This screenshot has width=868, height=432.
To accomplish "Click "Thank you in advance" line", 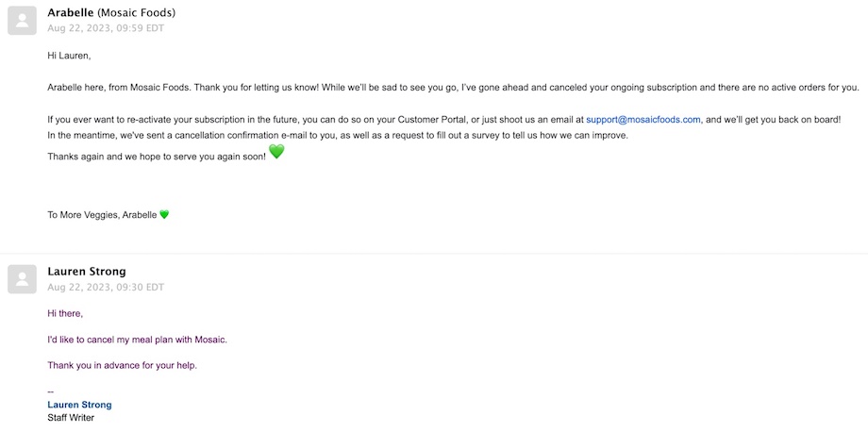I will click(x=122, y=365).
